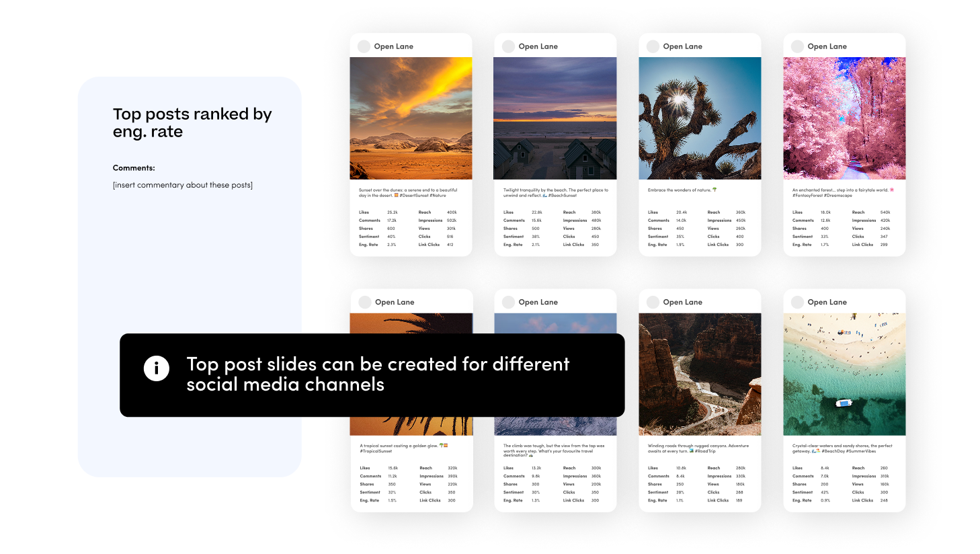Image resolution: width=980 pixels, height=554 pixels.
Task: Click 'Open Lane' name on the pink forest card
Action: (827, 46)
